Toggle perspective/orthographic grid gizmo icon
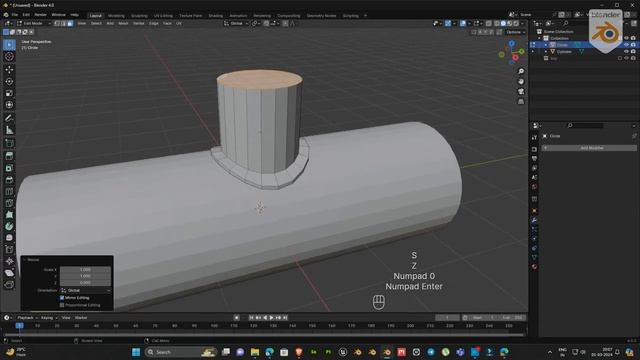Image resolution: width=640 pixels, height=360 pixels. coord(521,101)
